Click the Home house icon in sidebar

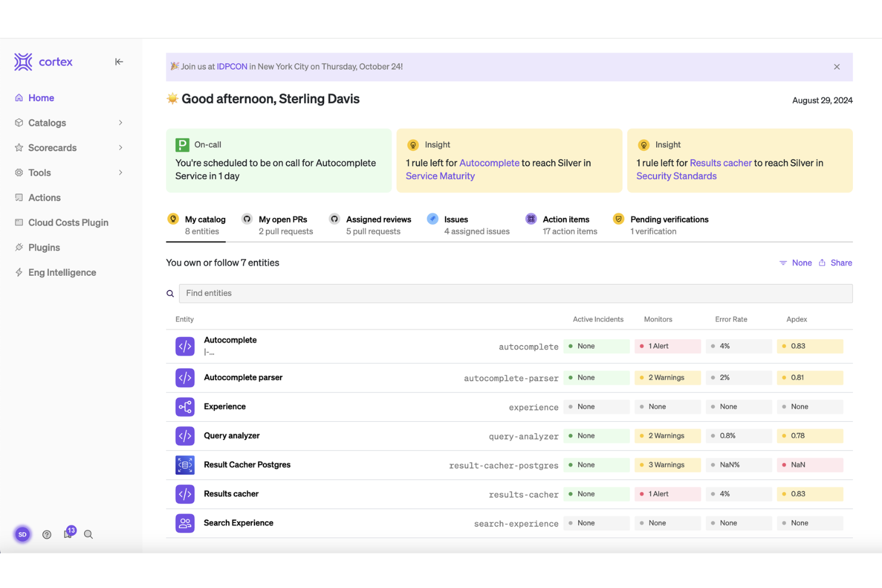[x=19, y=98]
